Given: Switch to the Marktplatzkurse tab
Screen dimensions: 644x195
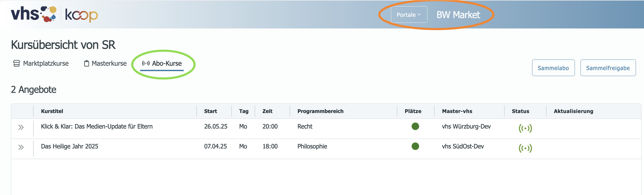Looking at the screenshot, I should (41, 63).
